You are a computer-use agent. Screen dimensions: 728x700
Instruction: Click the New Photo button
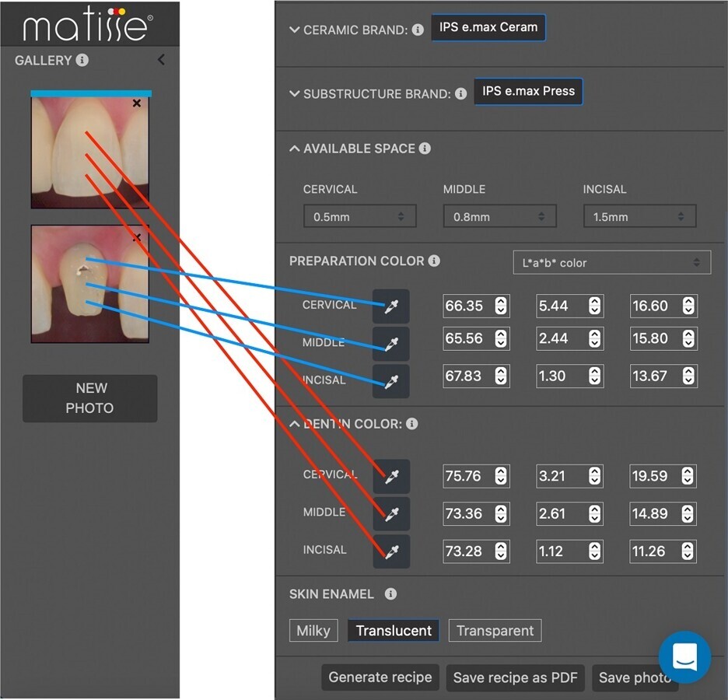point(90,398)
